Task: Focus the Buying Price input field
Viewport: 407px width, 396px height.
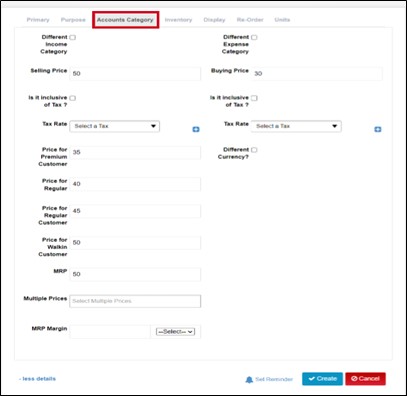Action: click(x=317, y=74)
